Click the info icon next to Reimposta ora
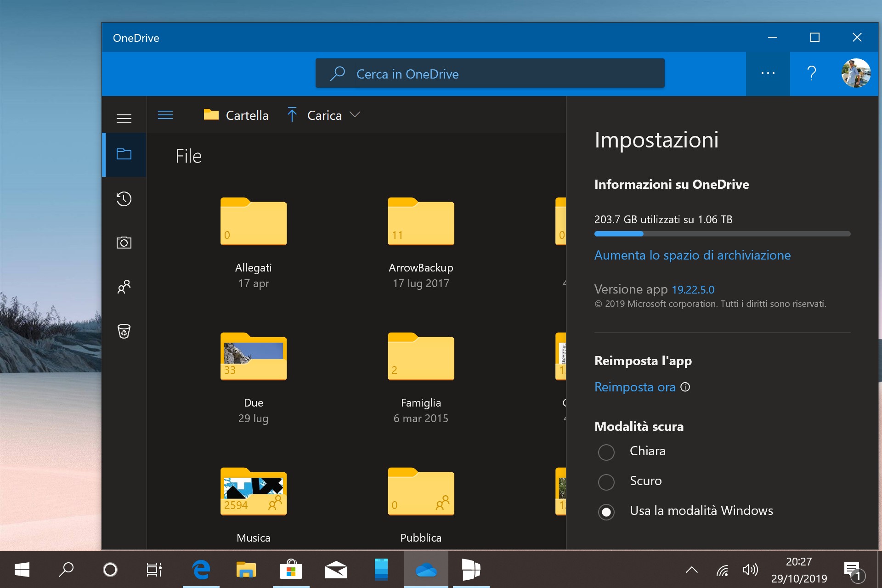 (x=685, y=387)
